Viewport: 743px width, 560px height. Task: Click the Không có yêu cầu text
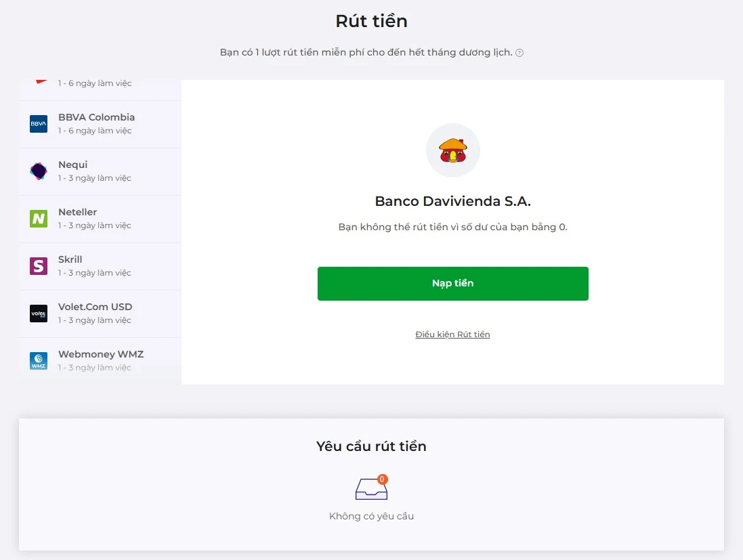coord(371,516)
